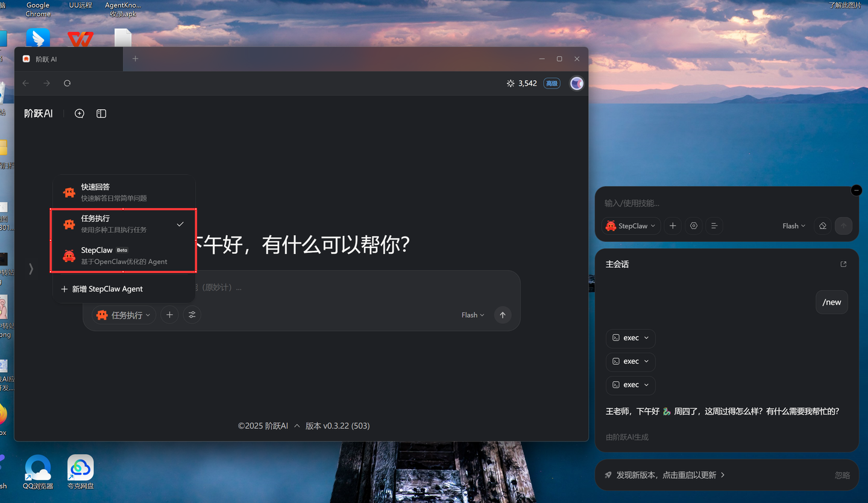
Task: Open Flash model dropdown in main window
Action: pyautogui.click(x=473, y=315)
